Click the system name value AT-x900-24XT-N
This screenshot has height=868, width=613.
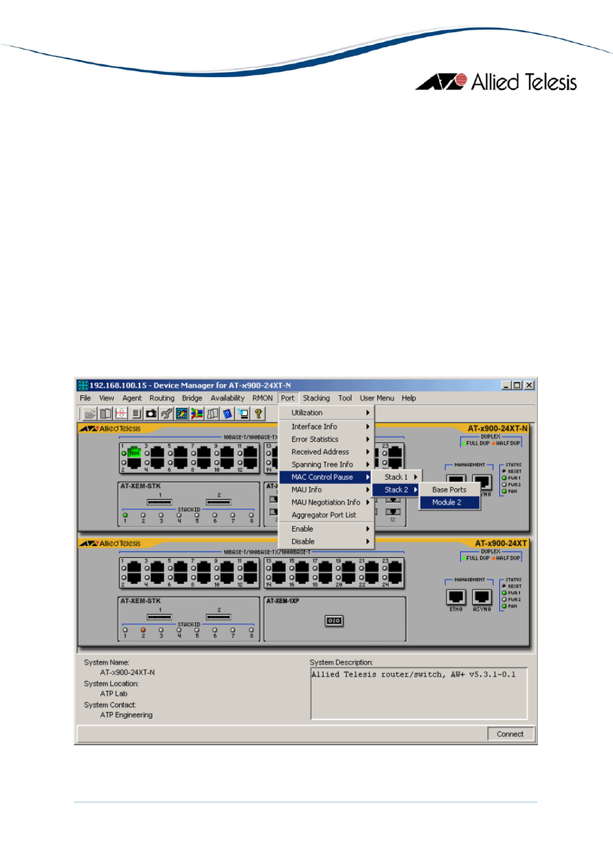coord(127,673)
